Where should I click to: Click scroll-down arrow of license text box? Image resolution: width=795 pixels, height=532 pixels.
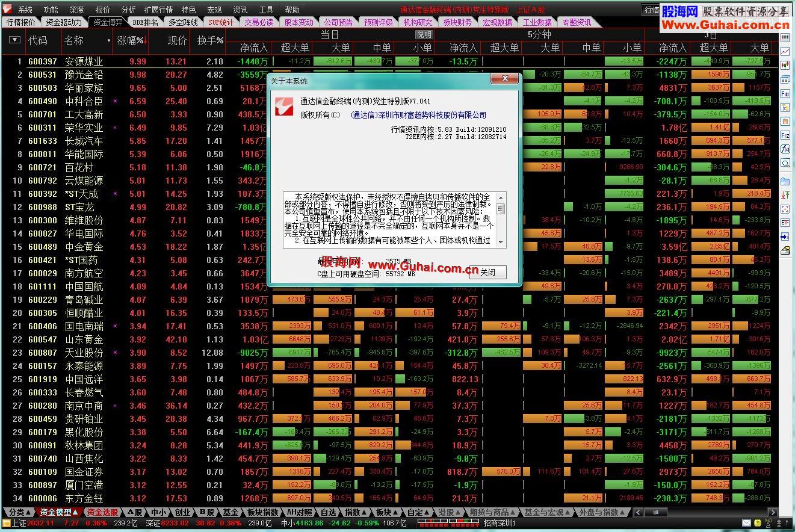[x=501, y=244]
